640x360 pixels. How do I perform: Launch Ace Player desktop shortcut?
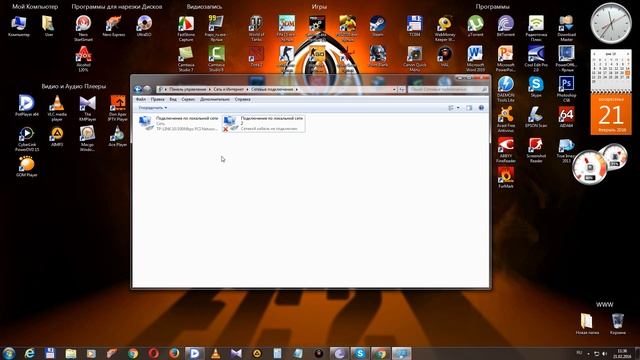(118, 136)
